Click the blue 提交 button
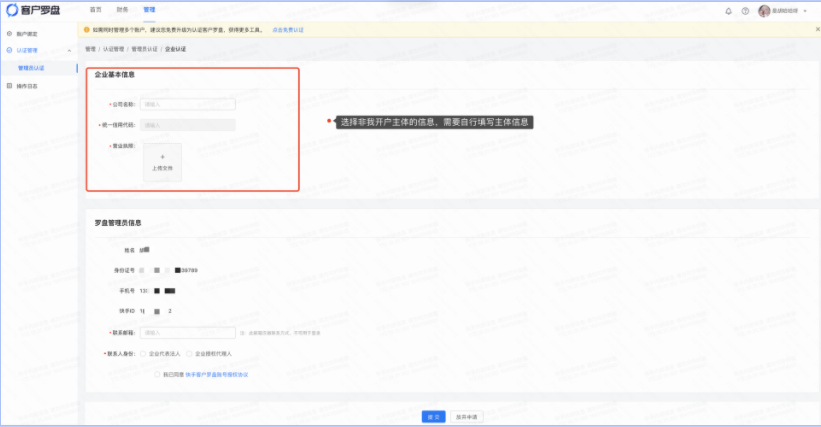The width and height of the screenshot is (821, 427). click(434, 417)
